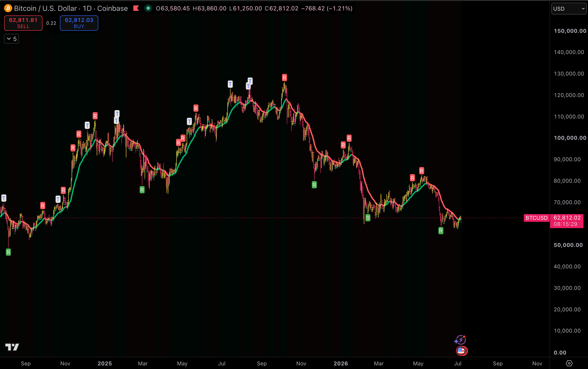Click green R marker below the 50,000 low
The width and height of the screenshot is (588, 369).
point(8,252)
